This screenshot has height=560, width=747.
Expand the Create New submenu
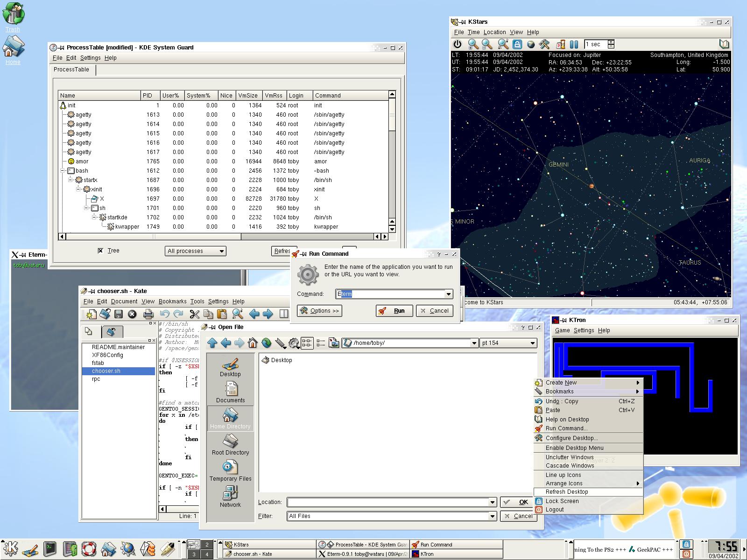click(588, 382)
